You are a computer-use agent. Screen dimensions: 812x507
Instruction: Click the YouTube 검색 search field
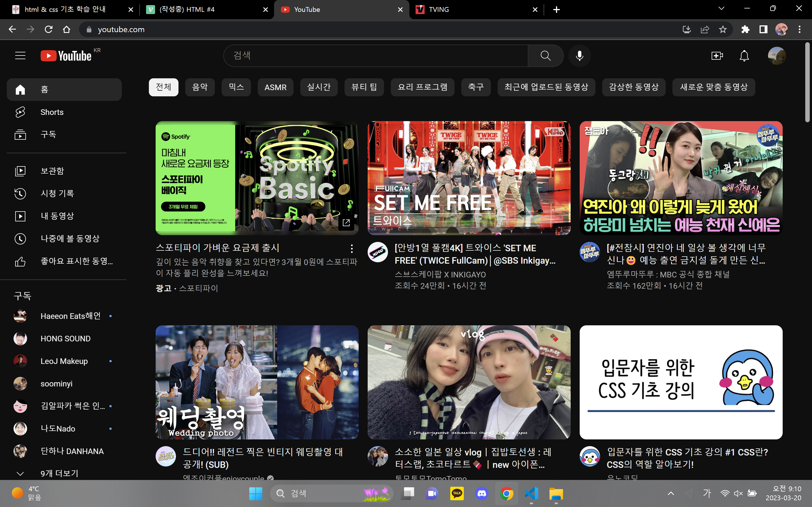pos(376,56)
